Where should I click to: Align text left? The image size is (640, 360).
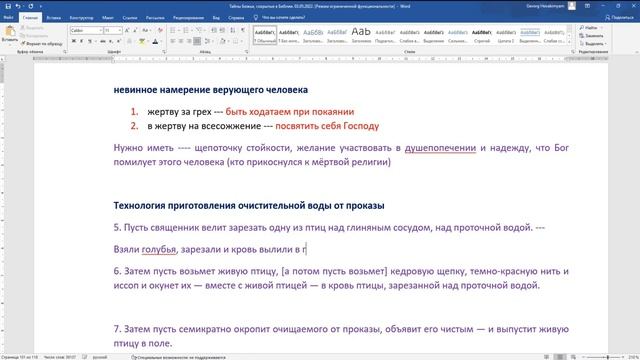pyautogui.click(x=173, y=41)
